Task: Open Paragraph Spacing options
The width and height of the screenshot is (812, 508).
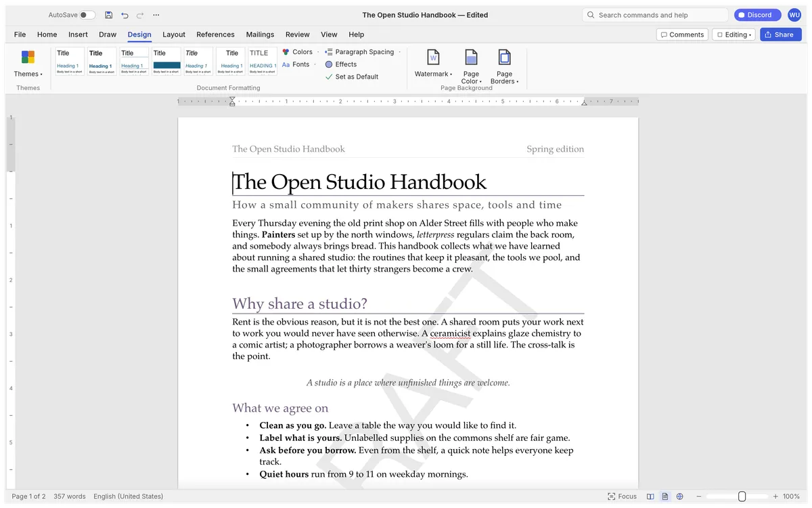Action: click(359, 52)
